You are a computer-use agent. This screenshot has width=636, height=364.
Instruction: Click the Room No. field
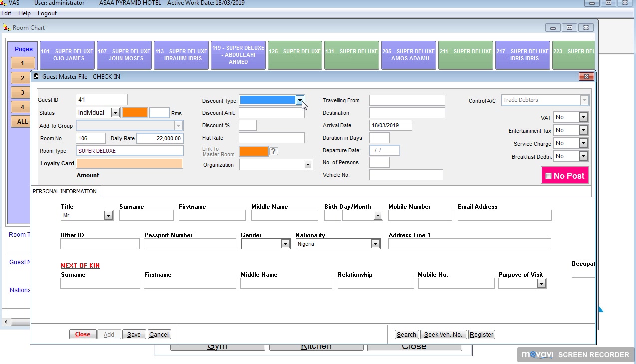[91, 138]
